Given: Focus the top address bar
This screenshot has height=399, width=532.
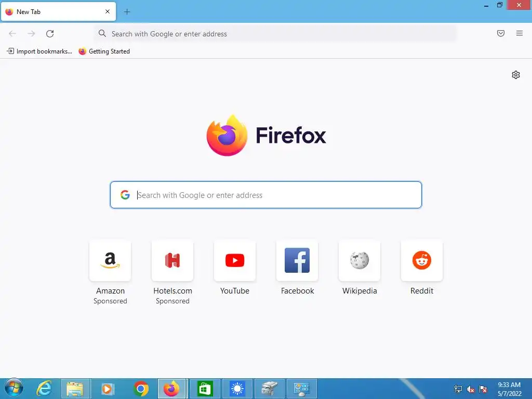Looking at the screenshot, I should click(275, 34).
